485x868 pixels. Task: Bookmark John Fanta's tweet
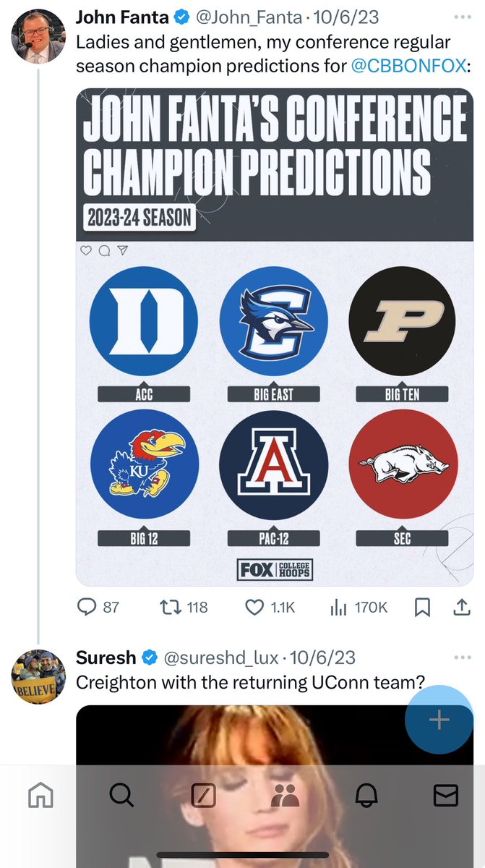pos(423,608)
